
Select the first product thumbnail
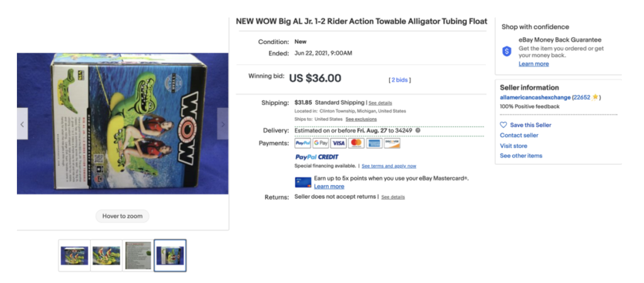pyautogui.click(x=74, y=255)
